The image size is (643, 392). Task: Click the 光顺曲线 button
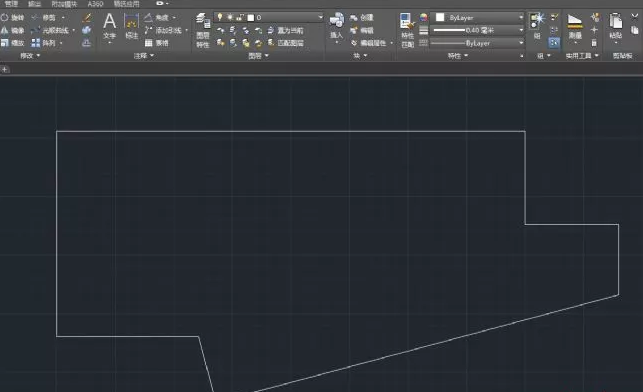tap(50, 30)
